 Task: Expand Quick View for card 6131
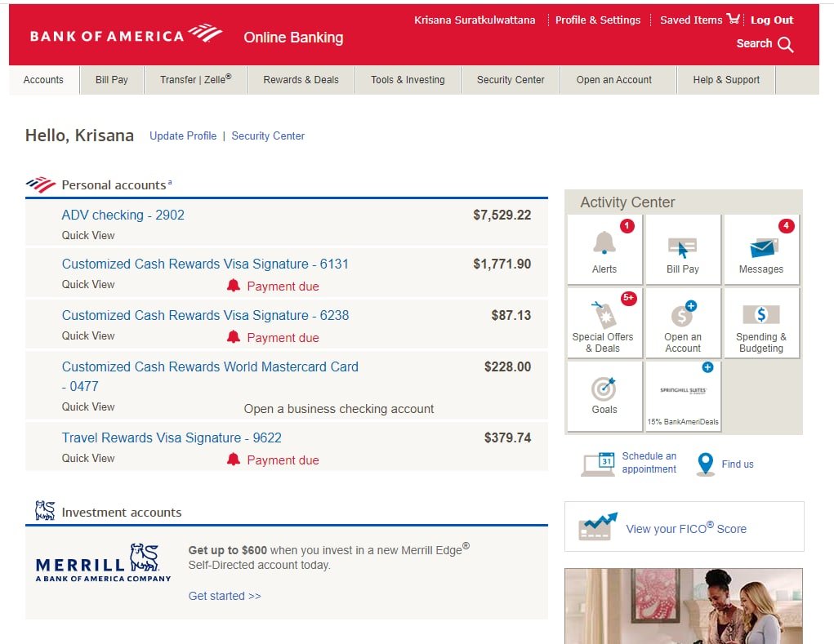point(88,284)
